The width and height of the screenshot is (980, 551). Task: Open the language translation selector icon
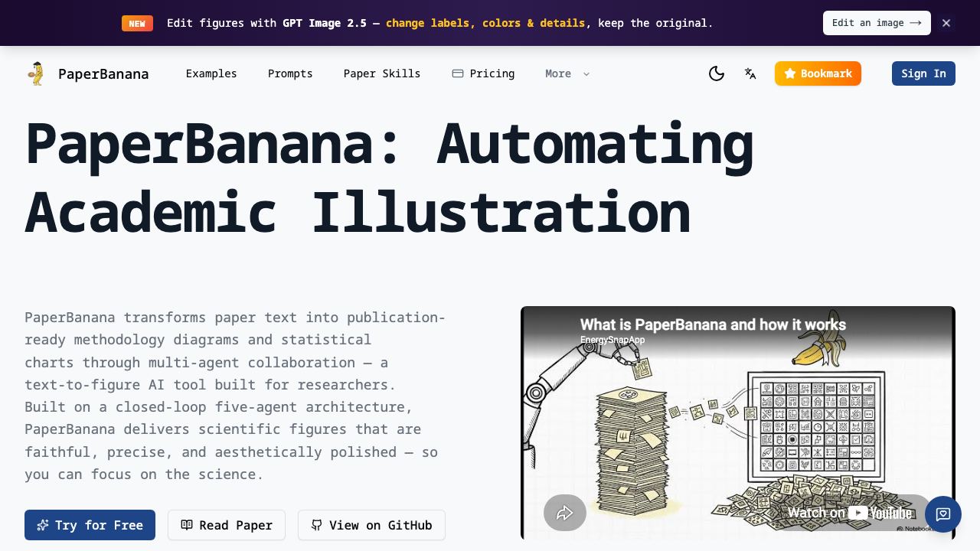(x=750, y=73)
